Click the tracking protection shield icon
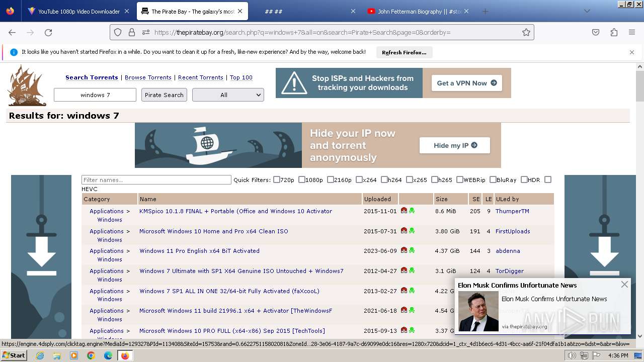 point(118,32)
